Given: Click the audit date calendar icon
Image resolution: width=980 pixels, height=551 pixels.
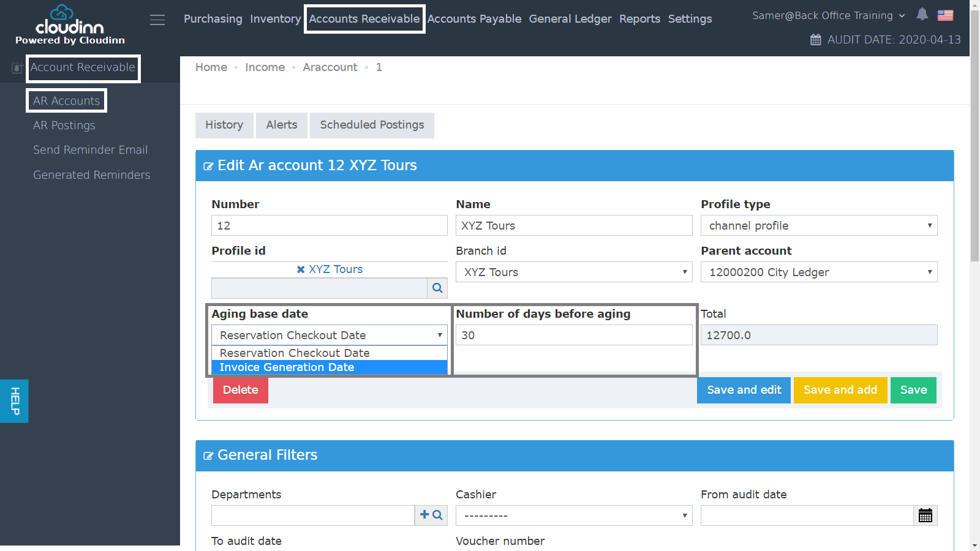Looking at the screenshot, I should [816, 40].
